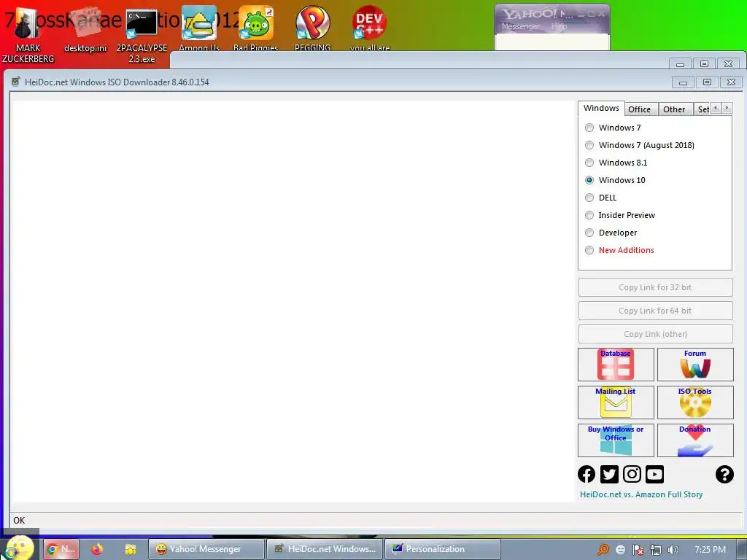Select the DEV C++ desktop shortcut

pyautogui.click(x=370, y=28)
